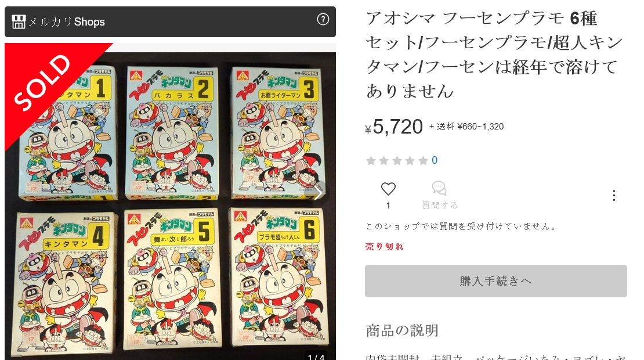Viewport: 644px width, 360px height.
Task: Click kit box number 2 in photo
Action: click(x=172, y=132)
